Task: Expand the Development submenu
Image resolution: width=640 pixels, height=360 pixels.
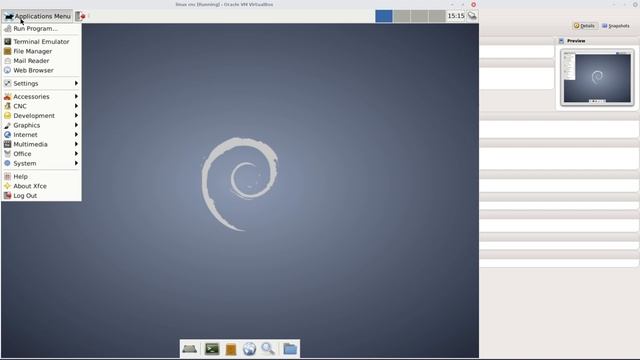Action: (x=41, y=116)
